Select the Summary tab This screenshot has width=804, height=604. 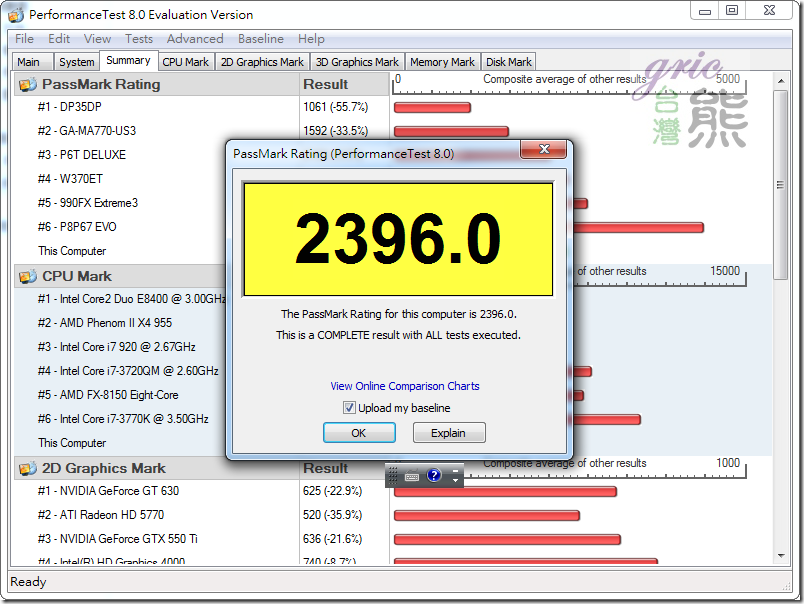[x=128, y=61]
